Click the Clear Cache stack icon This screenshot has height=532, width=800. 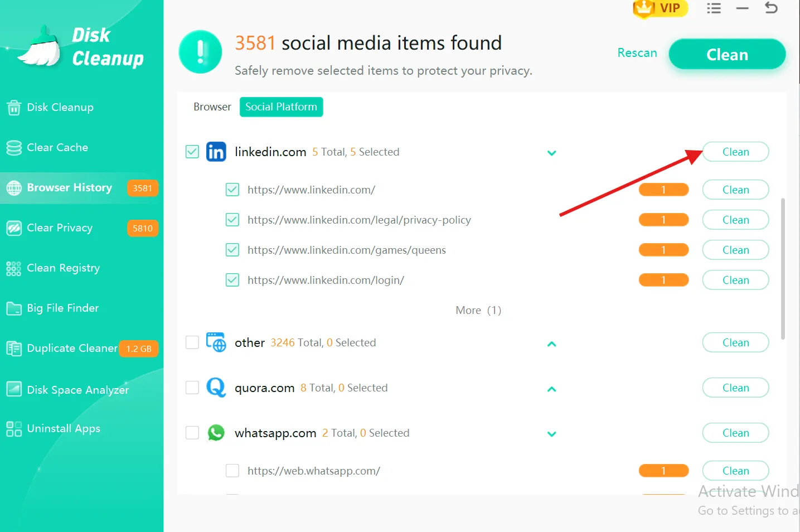pos(14,147)
